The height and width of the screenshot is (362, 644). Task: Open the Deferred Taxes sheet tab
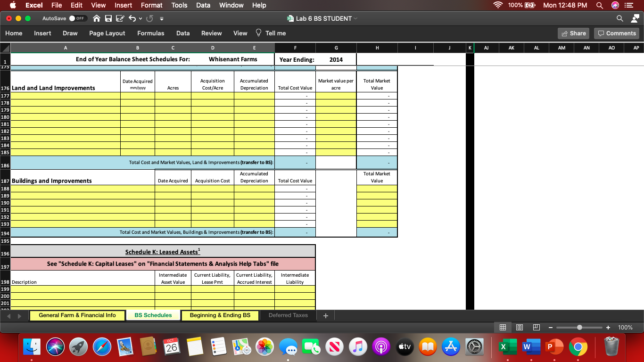point(288,315)
